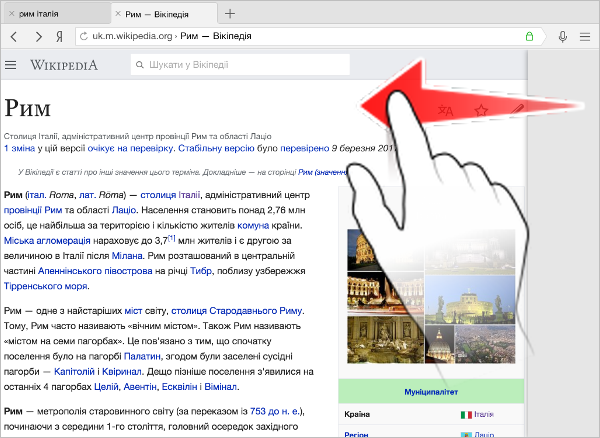Open the 'італ.' language link
Screen dimensions: 600x438
point(37,195)
